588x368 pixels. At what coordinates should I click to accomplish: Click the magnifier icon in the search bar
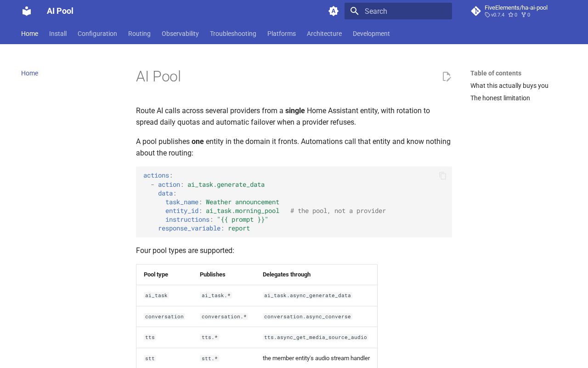click(354, 11)
